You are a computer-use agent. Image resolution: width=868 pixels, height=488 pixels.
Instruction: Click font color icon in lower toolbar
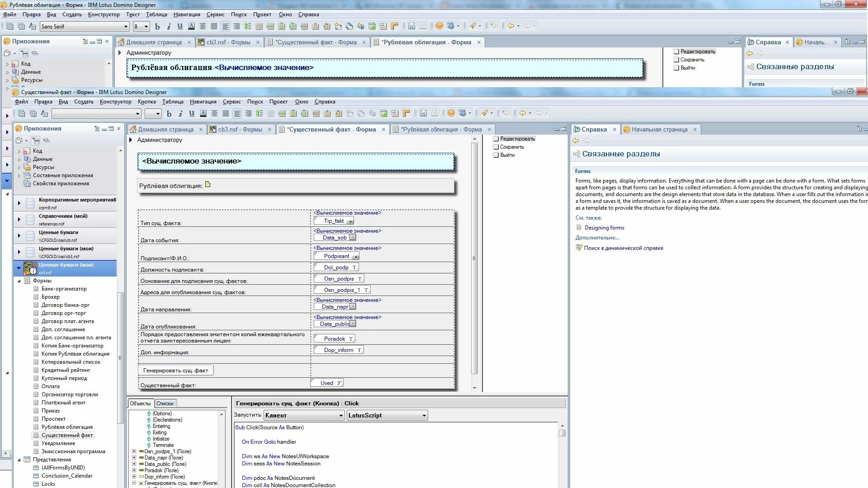(x=203, y=113)
